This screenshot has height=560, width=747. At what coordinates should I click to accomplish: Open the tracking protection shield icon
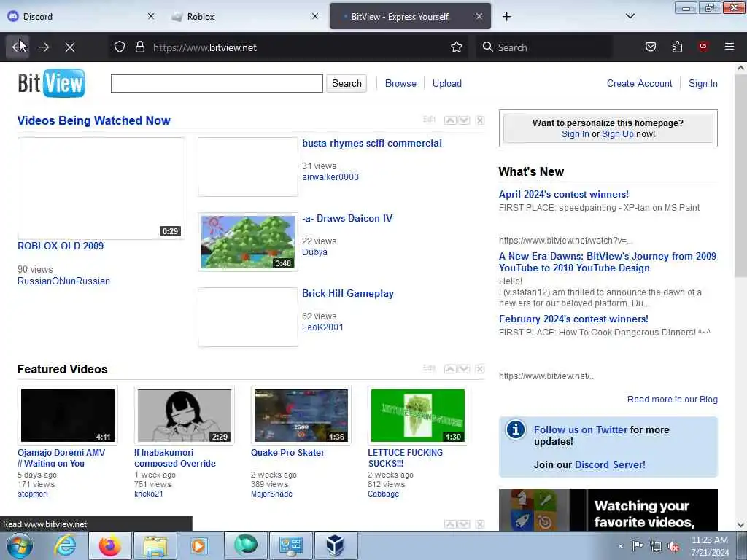coord(120,47)
